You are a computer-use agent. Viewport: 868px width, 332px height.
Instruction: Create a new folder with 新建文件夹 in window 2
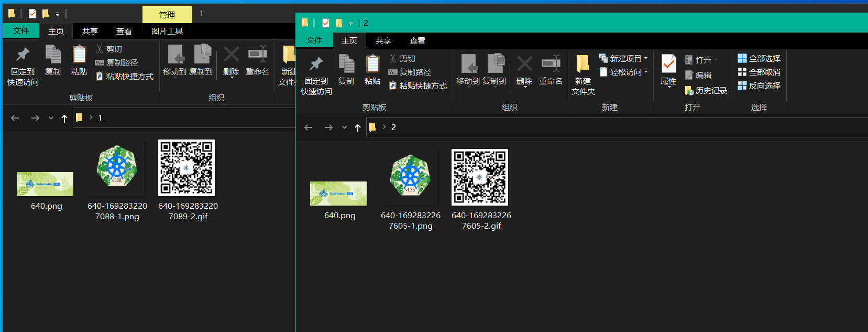click(x=583, y=76)
